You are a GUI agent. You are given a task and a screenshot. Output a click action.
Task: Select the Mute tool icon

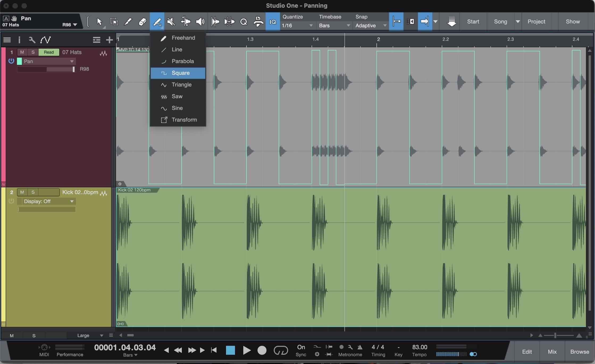(171, 22)
